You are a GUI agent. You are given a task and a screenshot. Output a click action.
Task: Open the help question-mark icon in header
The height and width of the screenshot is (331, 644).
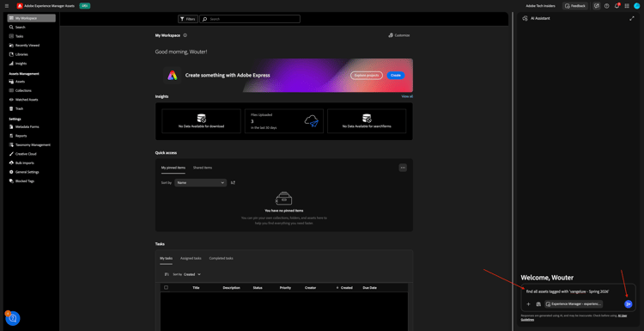point(606,6)
